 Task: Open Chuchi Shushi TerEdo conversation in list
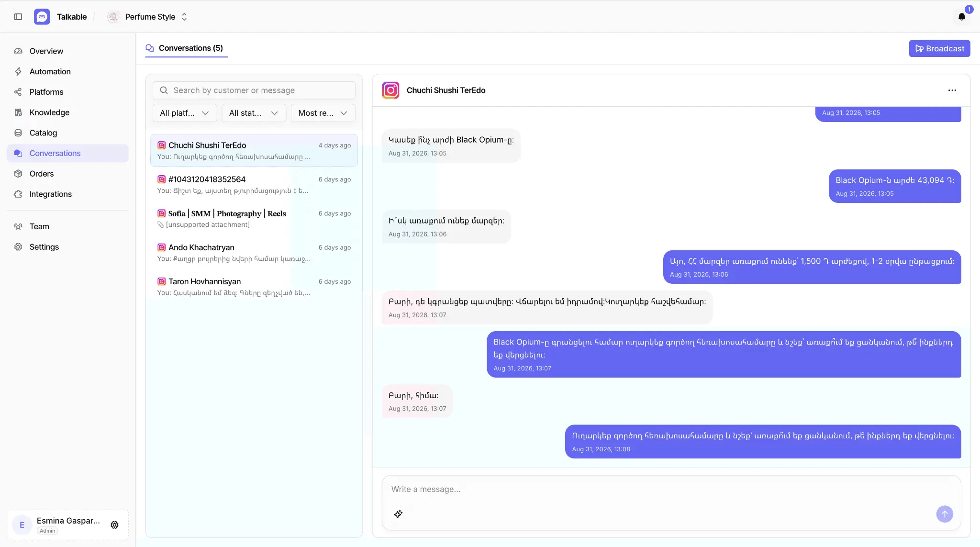(254, 150)
